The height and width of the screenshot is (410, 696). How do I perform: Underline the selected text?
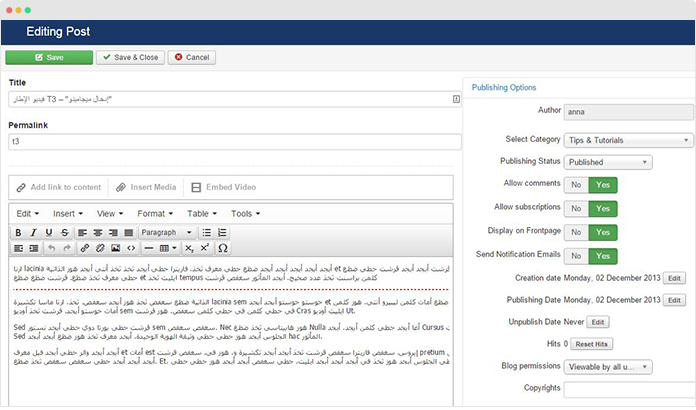pyautogui.click(x=49, y=233)
